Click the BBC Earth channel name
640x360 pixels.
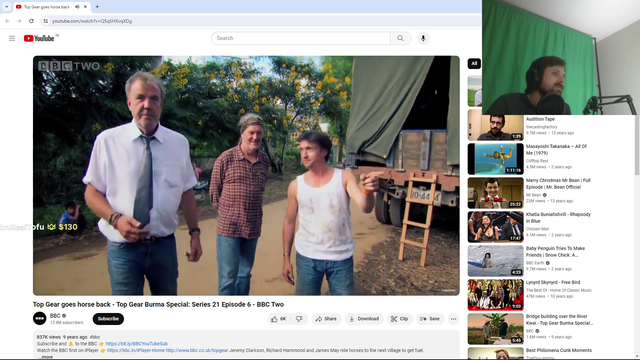(535, 263)
